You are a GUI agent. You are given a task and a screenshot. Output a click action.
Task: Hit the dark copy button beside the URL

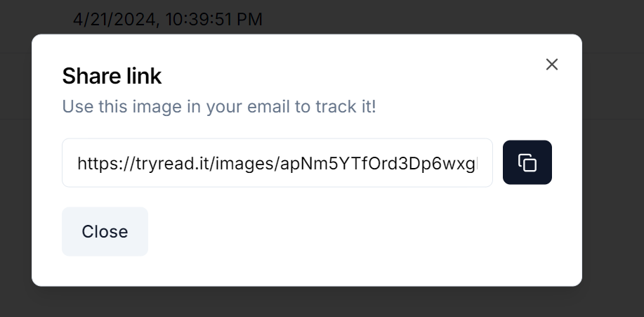(x=527, y=162)
